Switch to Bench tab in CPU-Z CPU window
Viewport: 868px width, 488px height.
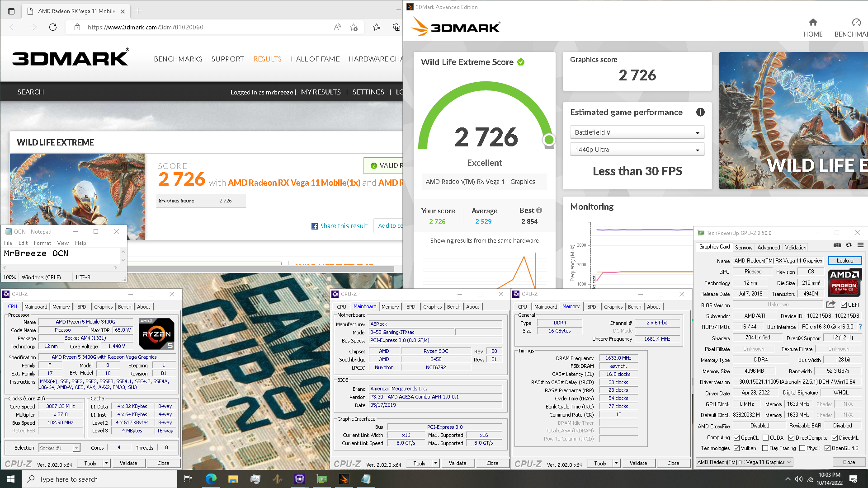pos(124,306)
